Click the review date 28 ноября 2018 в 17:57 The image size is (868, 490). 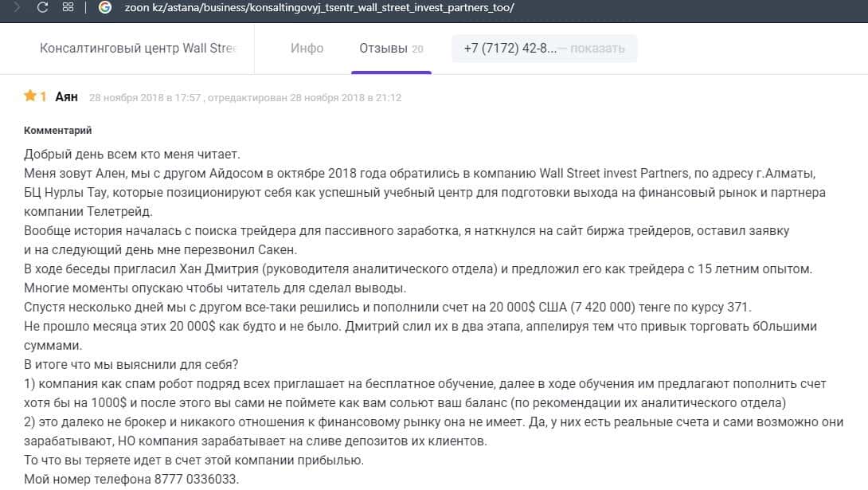click(144, 97)
